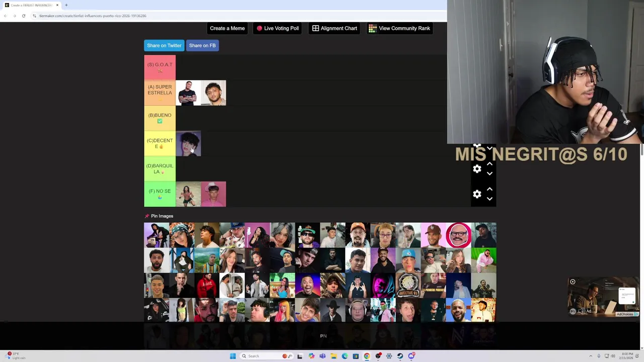The image size is (644, 362).
Task: Focus the tiermaker.com address bar
Action: (236, 16)
